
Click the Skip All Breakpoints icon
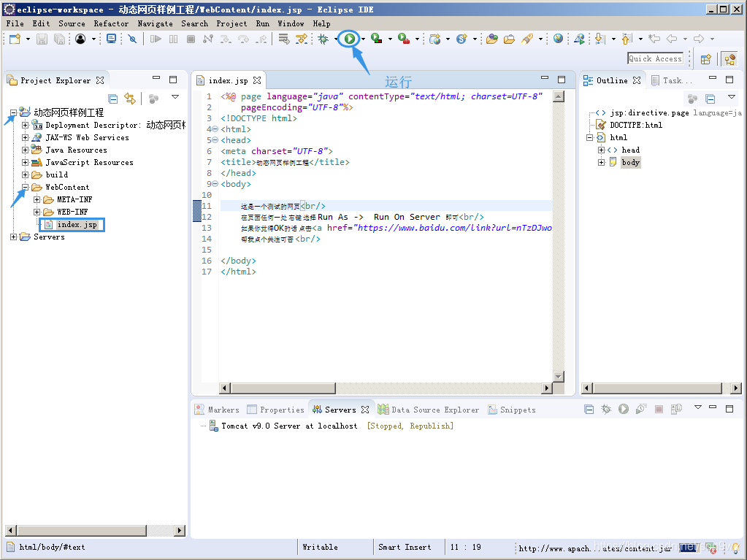pos(132,39)
